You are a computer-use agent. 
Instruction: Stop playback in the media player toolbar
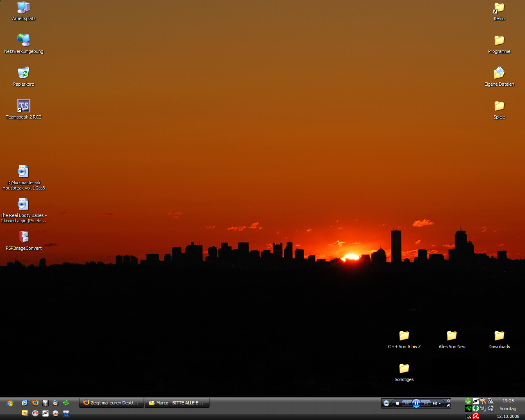pos(397,403)
